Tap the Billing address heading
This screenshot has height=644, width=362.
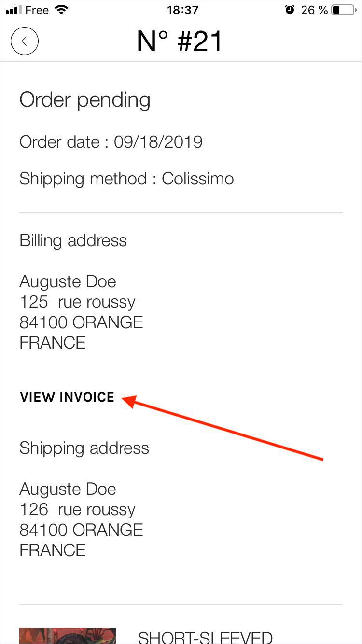click(73, 240)
